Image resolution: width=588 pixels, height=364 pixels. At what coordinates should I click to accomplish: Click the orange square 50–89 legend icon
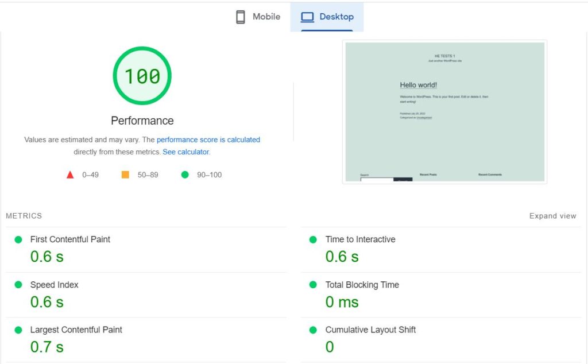pos(125,175)
